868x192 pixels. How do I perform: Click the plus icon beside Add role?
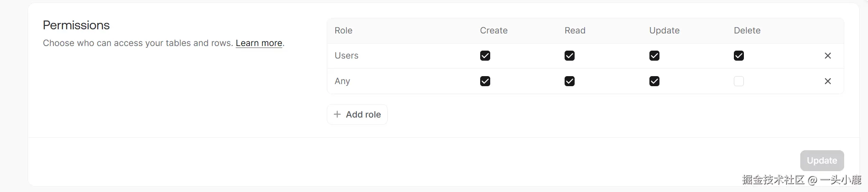(x=337, y=114)
